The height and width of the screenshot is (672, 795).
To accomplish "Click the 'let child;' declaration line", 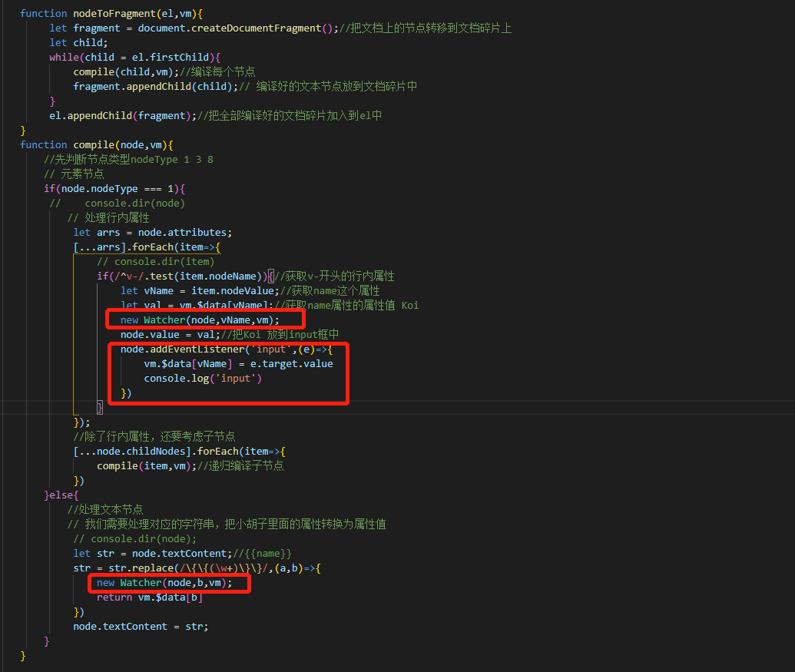I will (78, 43).
